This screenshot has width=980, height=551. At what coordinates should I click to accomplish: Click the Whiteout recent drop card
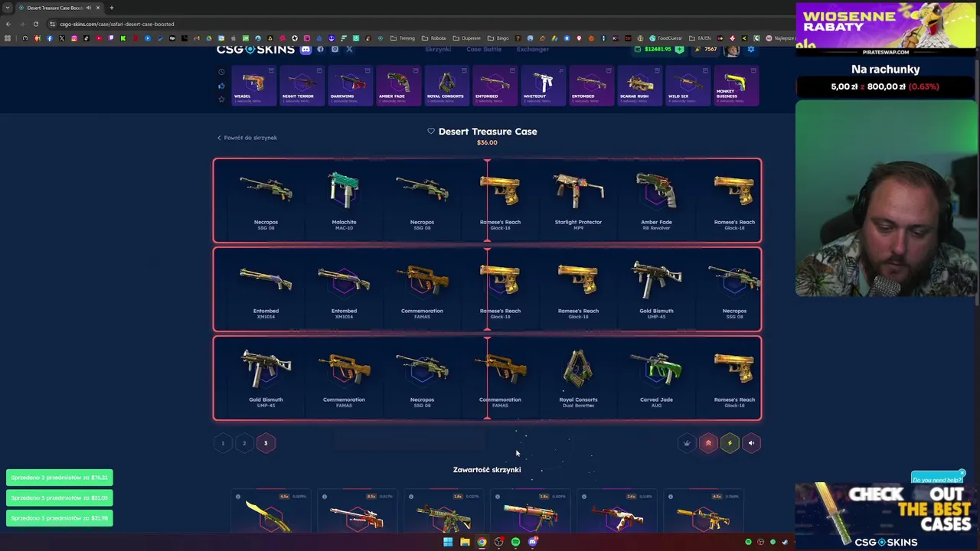click(543, 86)
